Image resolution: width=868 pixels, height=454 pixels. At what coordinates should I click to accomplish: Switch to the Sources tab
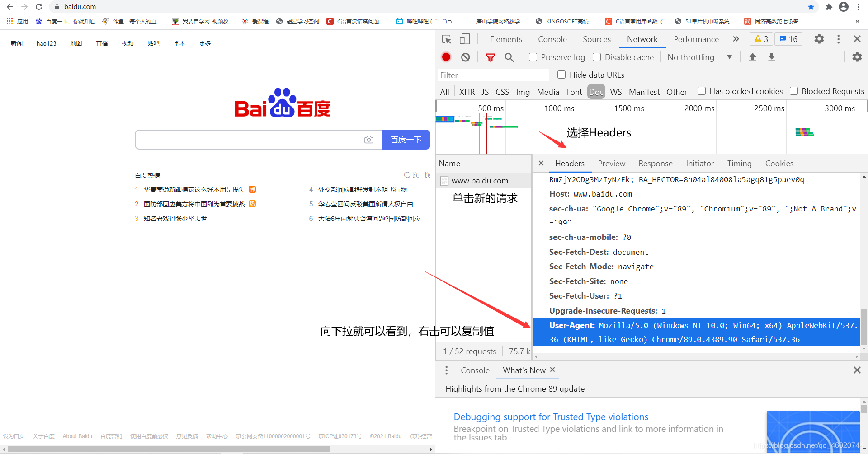pyautogui.click(x=597, y=39)
